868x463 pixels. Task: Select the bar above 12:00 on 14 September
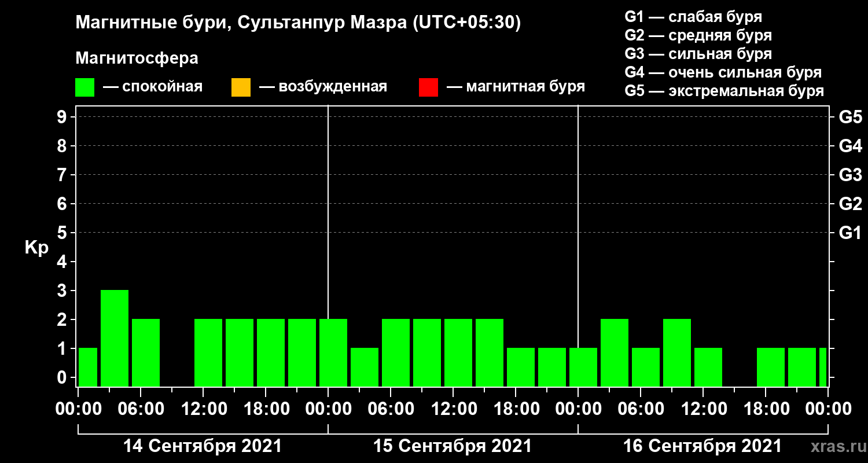point(208,352)
